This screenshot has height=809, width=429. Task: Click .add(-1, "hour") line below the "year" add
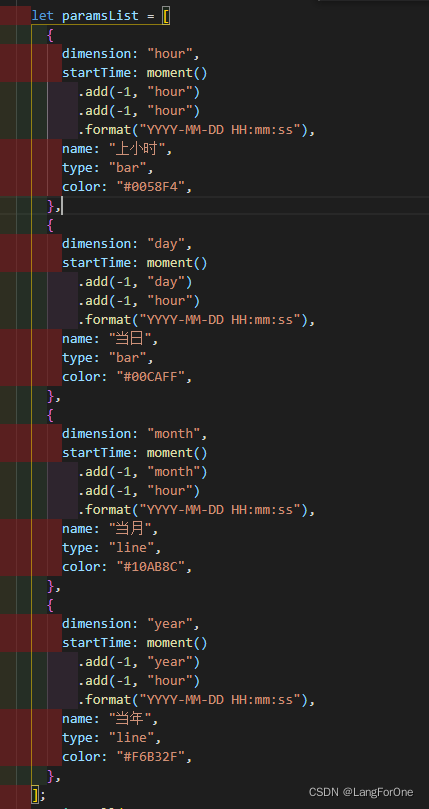pos(139,681)
